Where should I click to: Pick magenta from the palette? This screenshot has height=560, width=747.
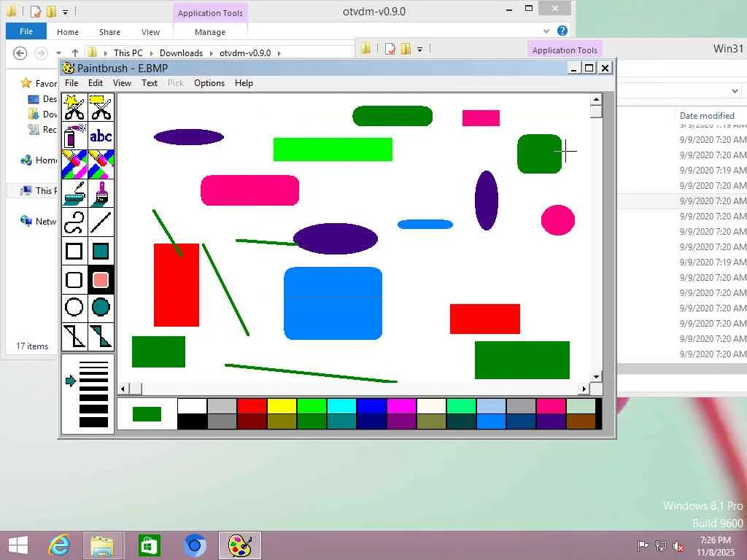(x=402, y=406)
